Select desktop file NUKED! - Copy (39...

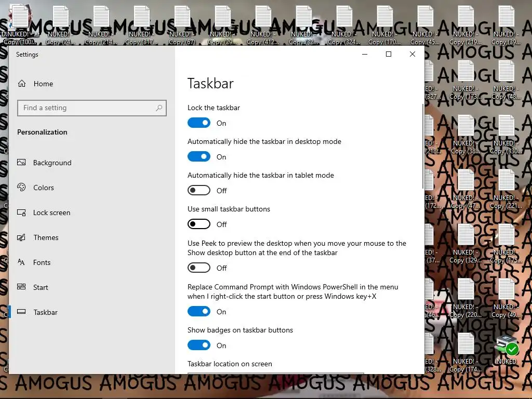[x=507, y=25]
